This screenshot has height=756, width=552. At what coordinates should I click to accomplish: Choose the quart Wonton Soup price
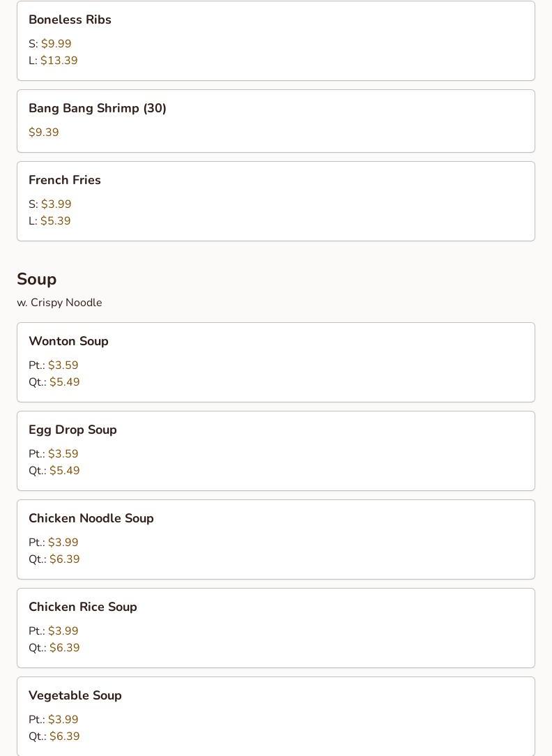click(64, 382)
